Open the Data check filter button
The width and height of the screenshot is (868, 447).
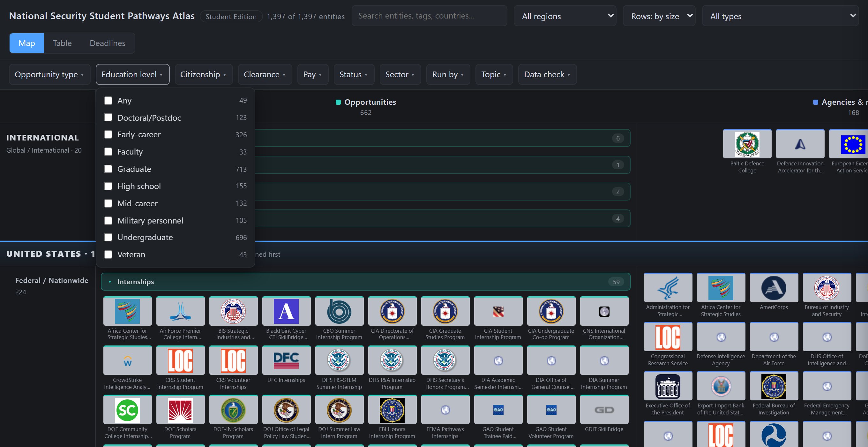[x=547, y=74]
